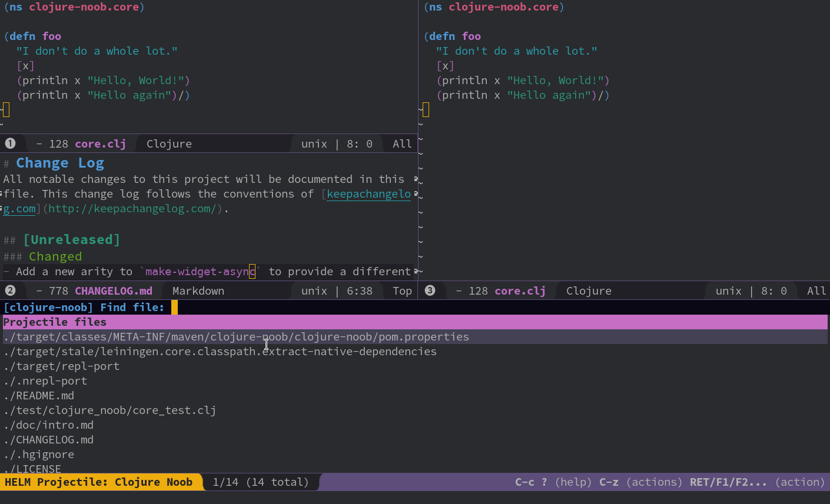Open ./doc/intro.md from the list
Screen dimensions: 830x504
pos(48,425)
